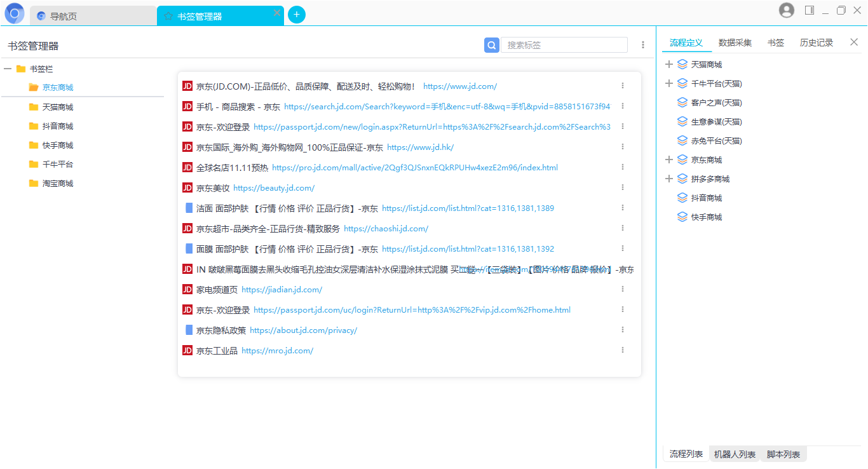Screen dimensions: 868x469
Task: Open the user account avatar icon
Action: (787, 10)
